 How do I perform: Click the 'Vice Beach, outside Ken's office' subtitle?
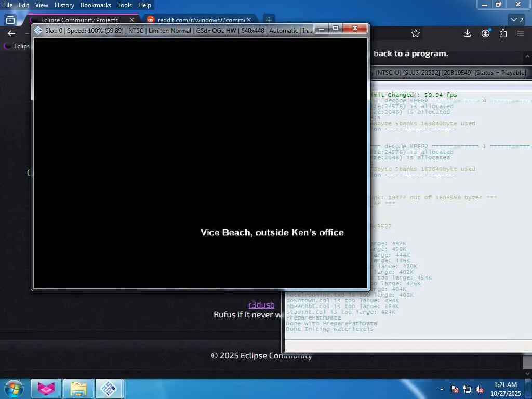click(x=272, y=232)
